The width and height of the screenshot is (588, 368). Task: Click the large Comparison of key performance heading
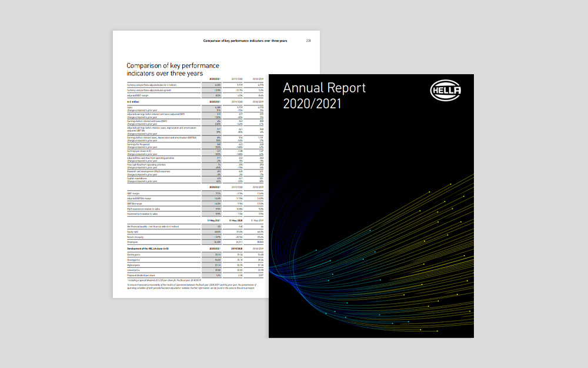click(173, 69)
